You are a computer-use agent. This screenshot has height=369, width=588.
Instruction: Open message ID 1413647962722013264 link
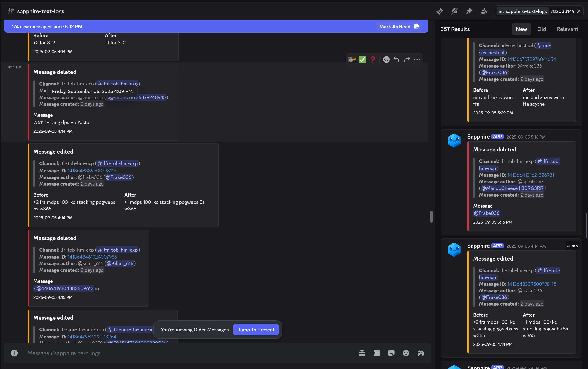click(x=92, y=337)
